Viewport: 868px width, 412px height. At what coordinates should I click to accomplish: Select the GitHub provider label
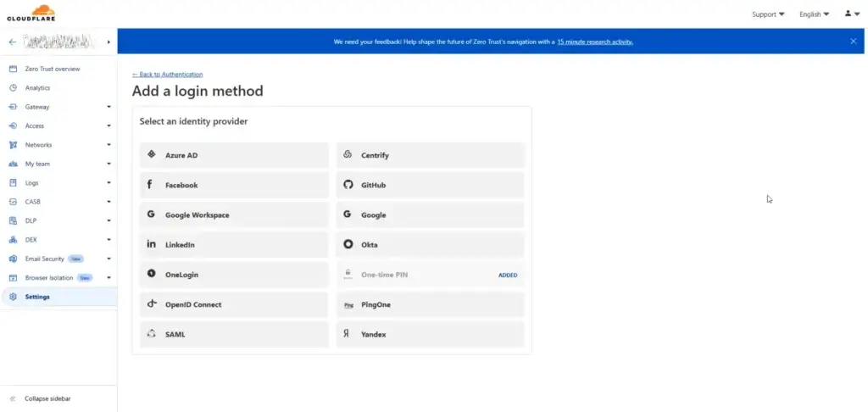point(374,185)
